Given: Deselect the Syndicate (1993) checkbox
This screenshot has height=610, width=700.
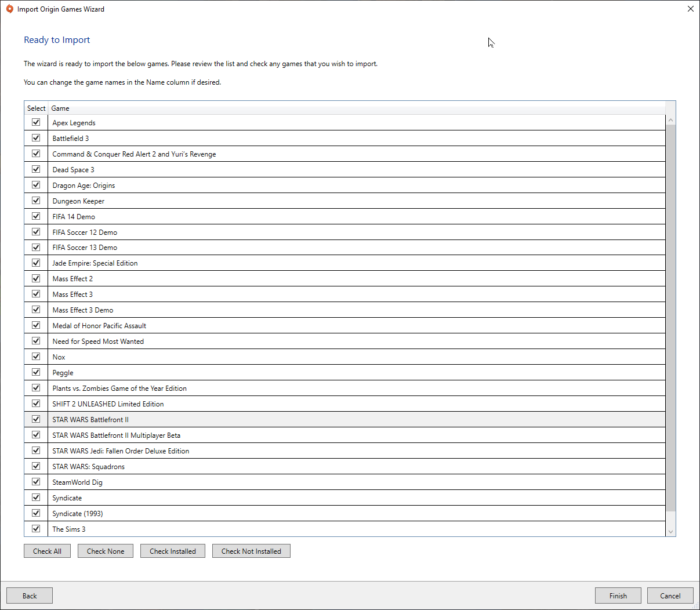Looking at the screenshot, I should [36, 513].
